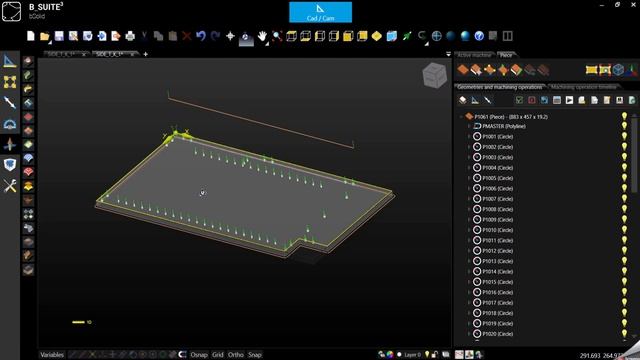
Task: Select the protractor measure tool in sidebar
Action: coord(10,124)
